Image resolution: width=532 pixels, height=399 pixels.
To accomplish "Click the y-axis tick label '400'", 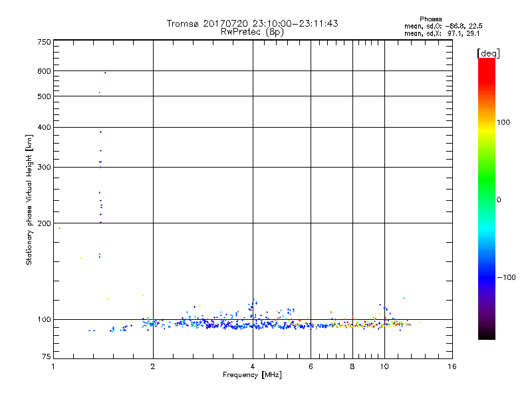I will pos(44,127).
